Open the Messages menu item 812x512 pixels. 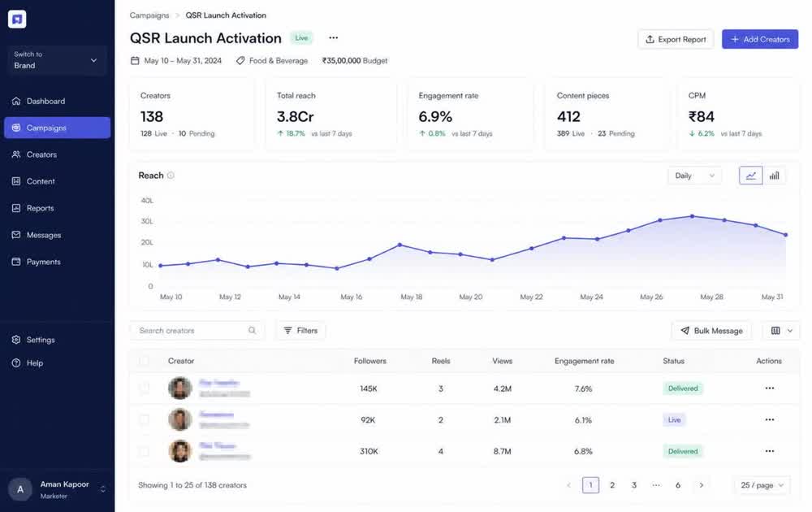click(57, 235)
